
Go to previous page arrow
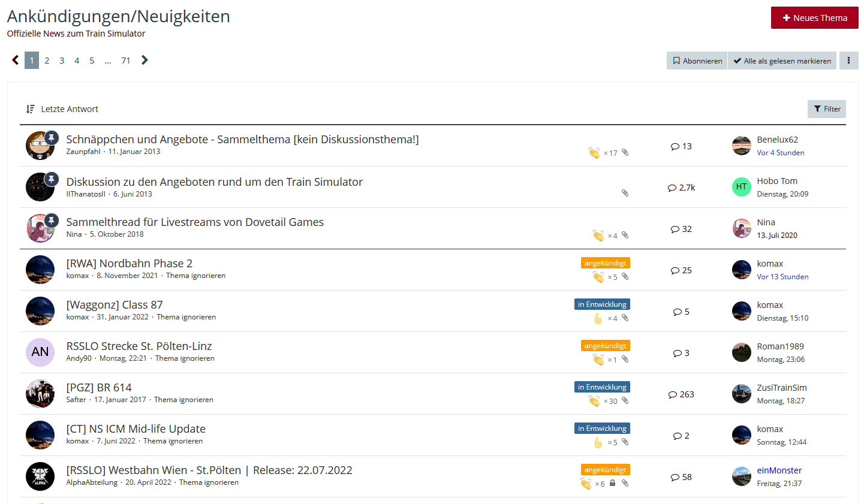[16, 60]
